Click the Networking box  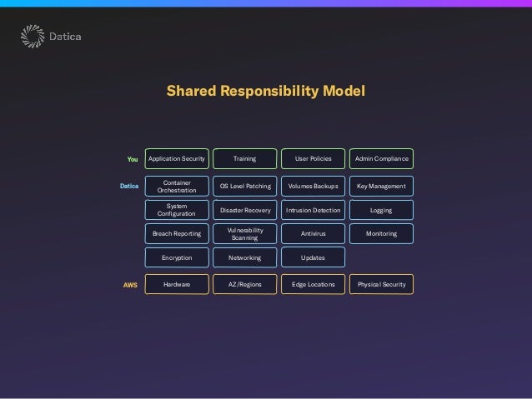(245, 257)
